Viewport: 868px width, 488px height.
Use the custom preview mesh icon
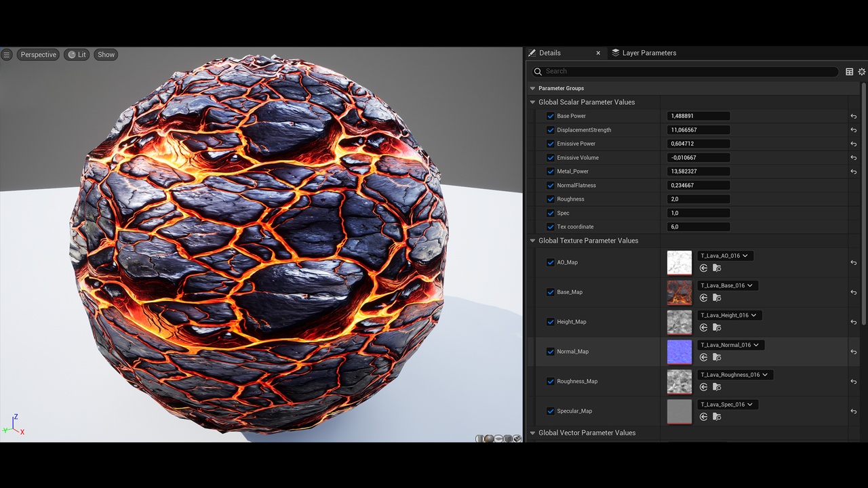point(517,439)
